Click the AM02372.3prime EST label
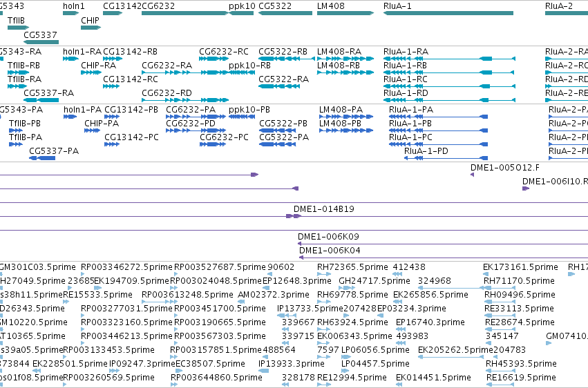 pos(274,295)
